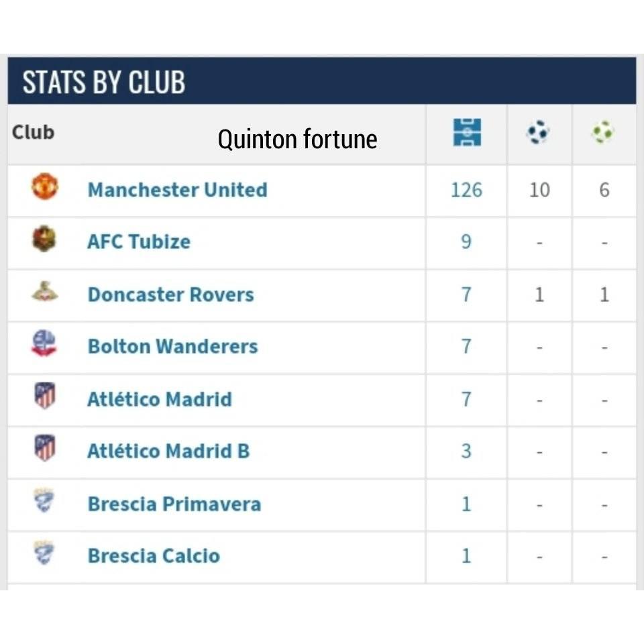
Task: Click the green football assists column icon
Action: coord(602,132)
